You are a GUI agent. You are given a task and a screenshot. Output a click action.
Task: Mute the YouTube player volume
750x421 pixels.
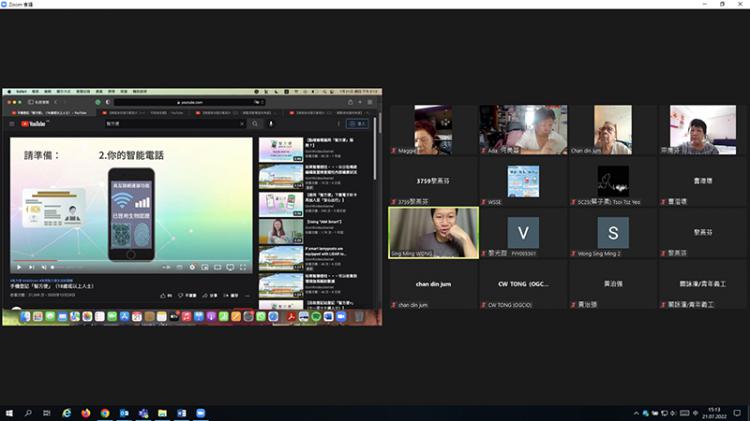tap(43, 267)
